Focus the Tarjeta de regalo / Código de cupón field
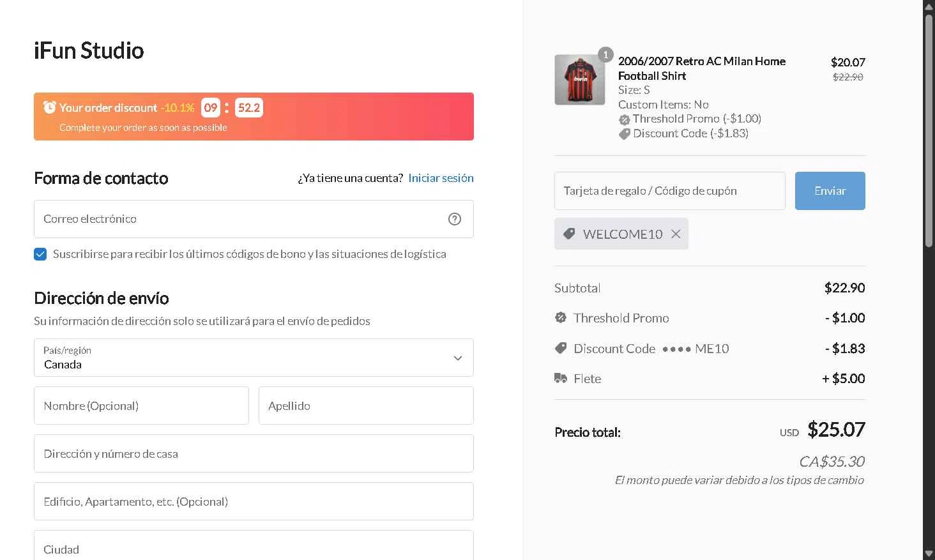Image resolution: width=935 pixels, height=560 pixels. [x=670, y=191]
